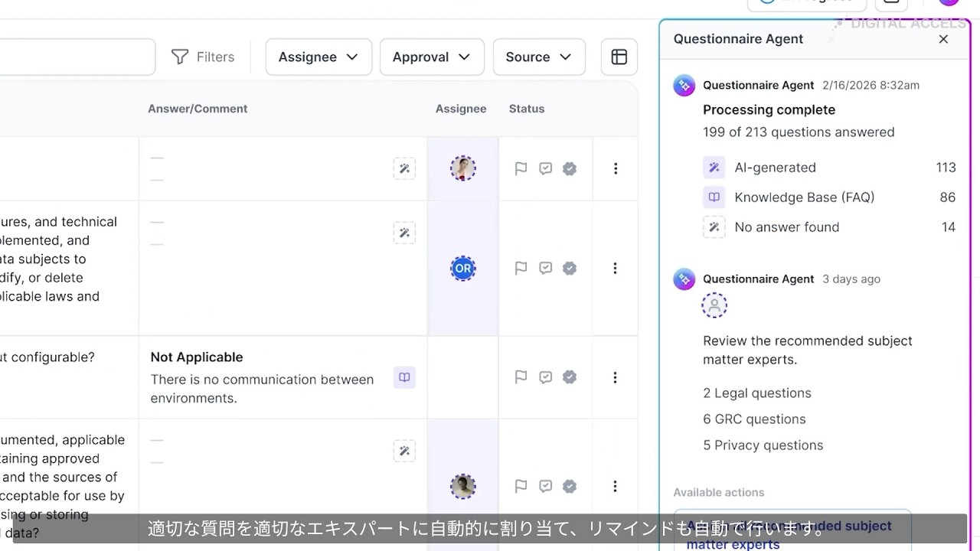The image size is (980, 551).
Task: Open the Filters funnel option
Action: pyautogui.click(x=203, y=57)
